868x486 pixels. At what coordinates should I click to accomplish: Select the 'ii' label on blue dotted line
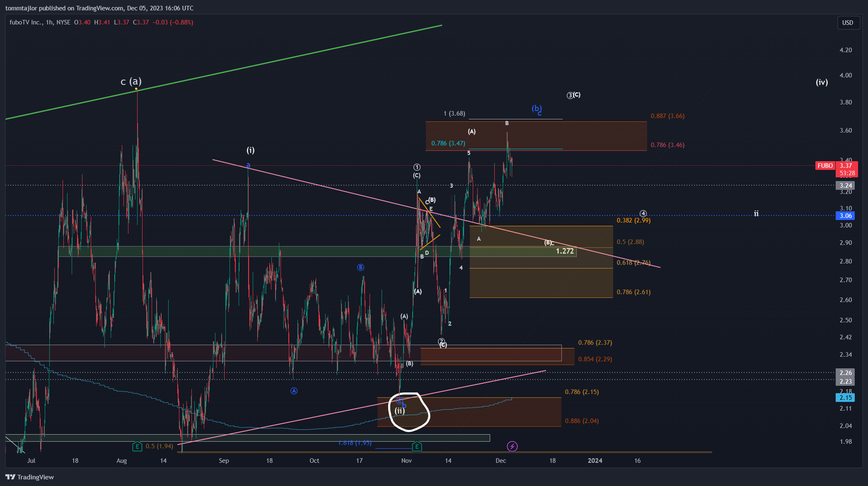point(756,214)
